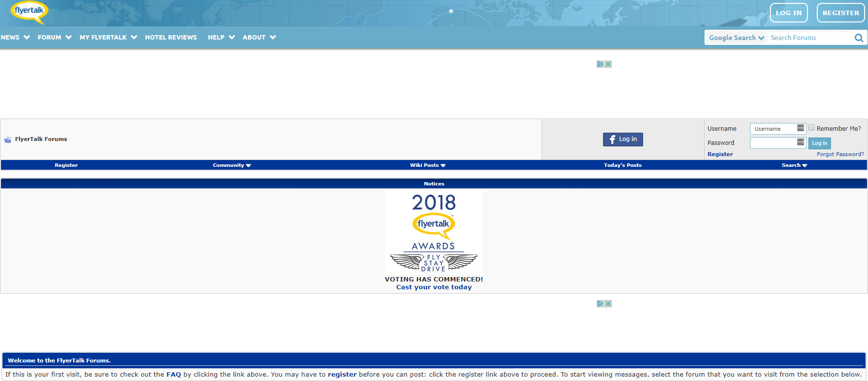
Task: Expand the Community dropdown
Action: click(x=232, y=165)
